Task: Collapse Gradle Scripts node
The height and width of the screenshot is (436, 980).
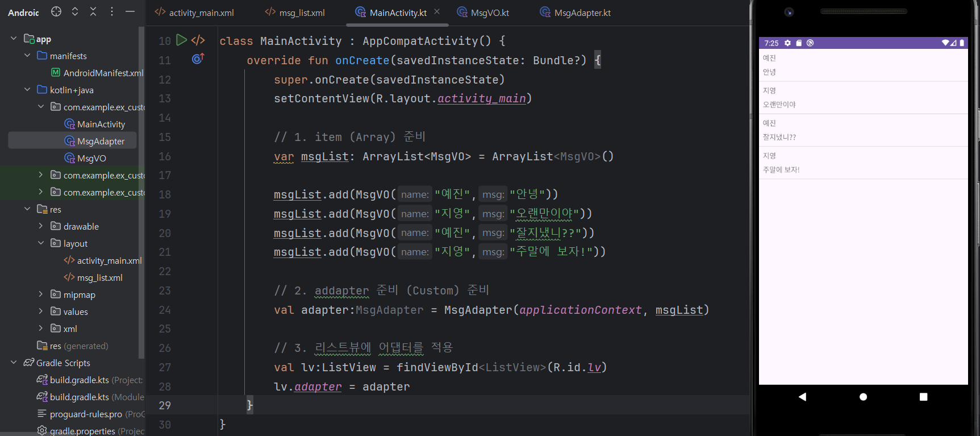Action: tap(14, 362)
